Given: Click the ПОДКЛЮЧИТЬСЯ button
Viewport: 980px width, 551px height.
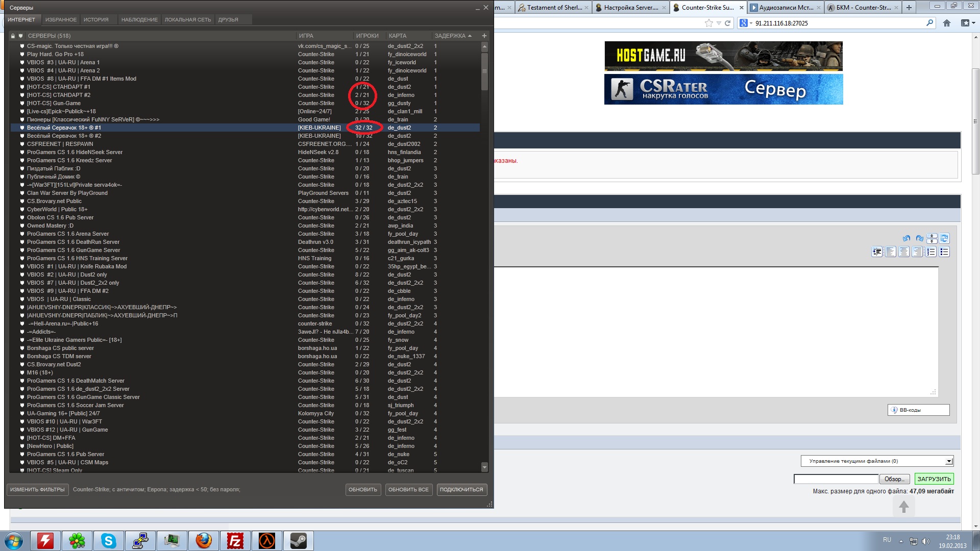Looking at the screenshot, I should [461, 490].
